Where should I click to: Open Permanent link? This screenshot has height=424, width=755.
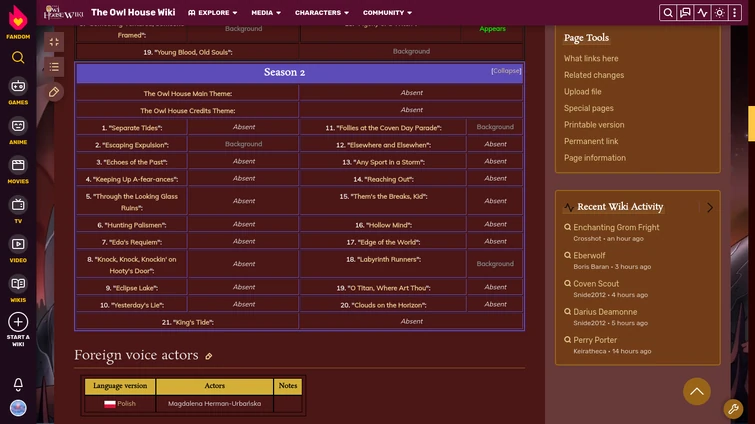(591, 141)
